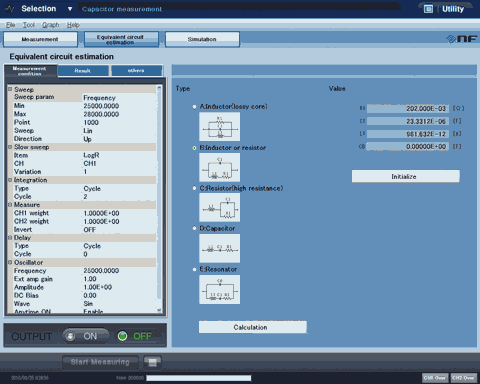Image resolution: width=480 pixels, height=384 pixels.
Task: Click the Resonator circuit diagram
Action: [219, 289]
